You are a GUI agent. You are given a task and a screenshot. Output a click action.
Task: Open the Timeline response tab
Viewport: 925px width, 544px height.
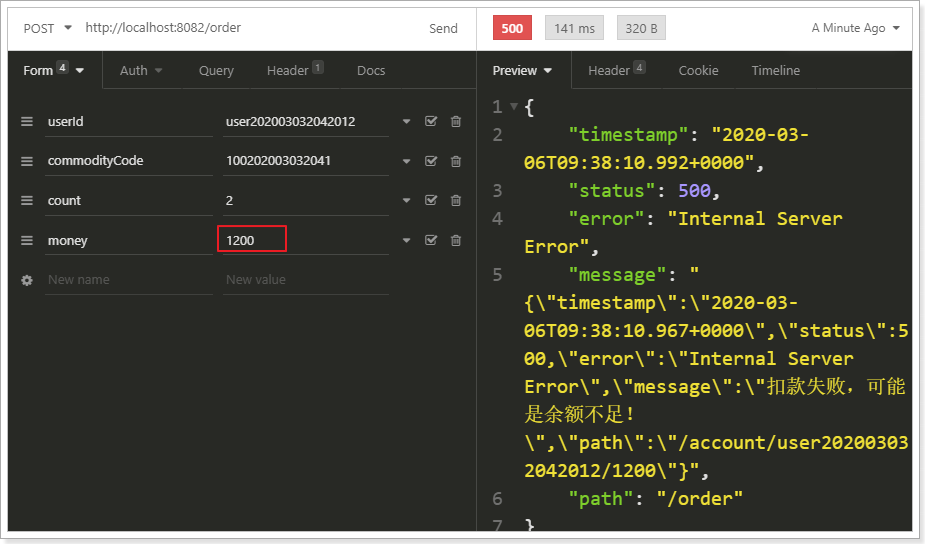pyautogui.click(x=775, y=71)
